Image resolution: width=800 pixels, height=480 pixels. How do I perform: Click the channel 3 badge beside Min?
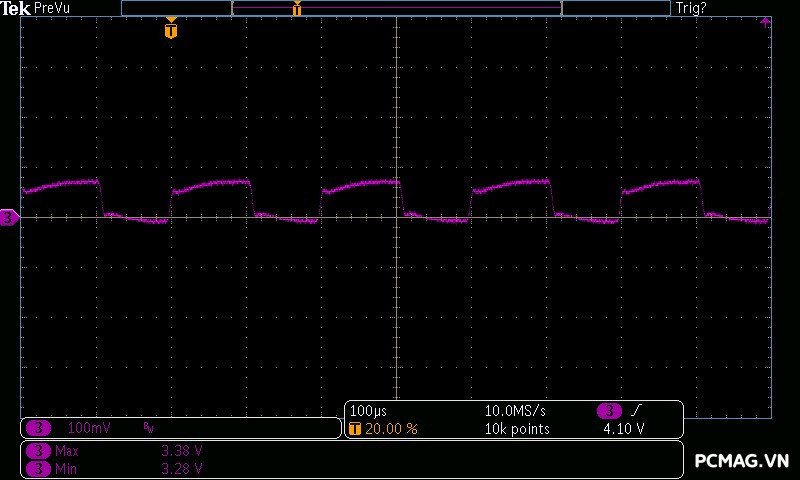tap(37, 468)
